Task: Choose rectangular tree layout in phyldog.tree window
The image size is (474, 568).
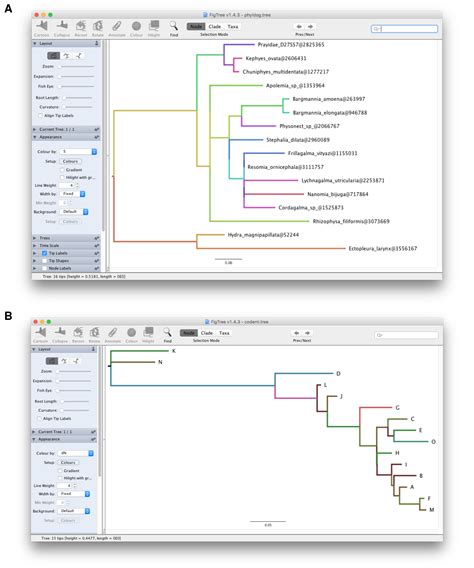Action: [x=53, y=55]
